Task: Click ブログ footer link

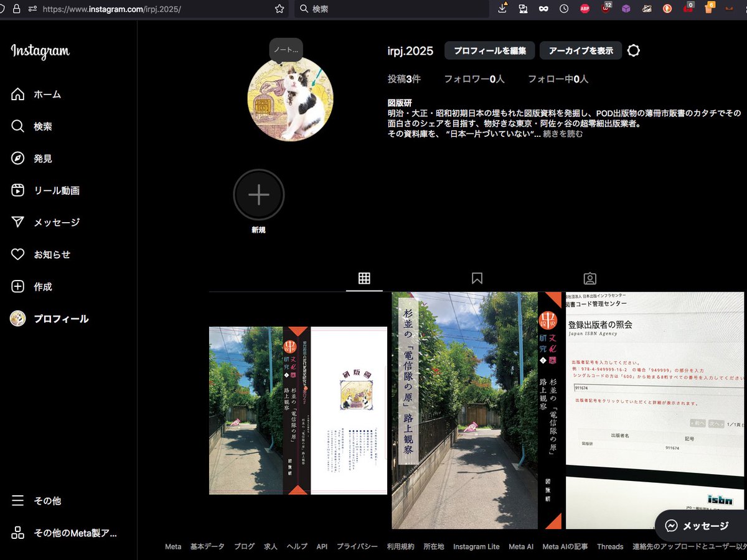Action: (245, 547)
